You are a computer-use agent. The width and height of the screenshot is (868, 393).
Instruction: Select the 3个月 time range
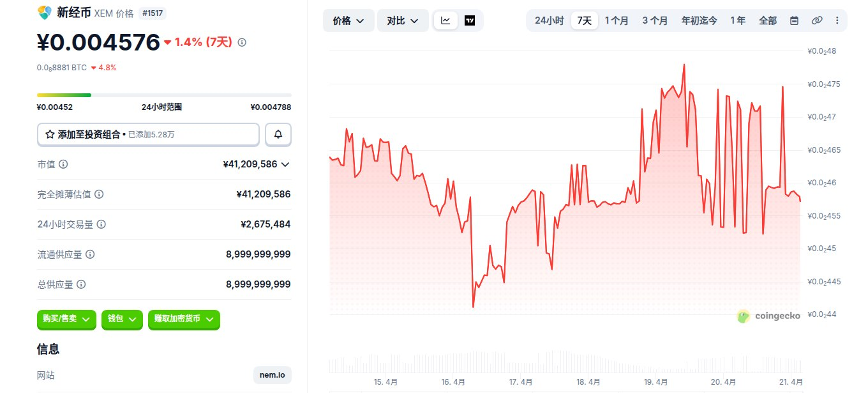tap(655, 20)
